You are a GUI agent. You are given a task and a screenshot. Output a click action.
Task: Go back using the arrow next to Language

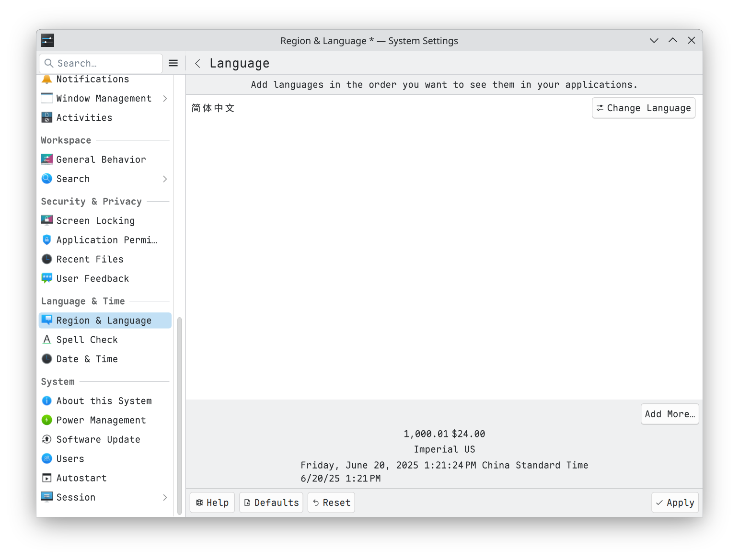pyautogui.click(x=197, y=63)
